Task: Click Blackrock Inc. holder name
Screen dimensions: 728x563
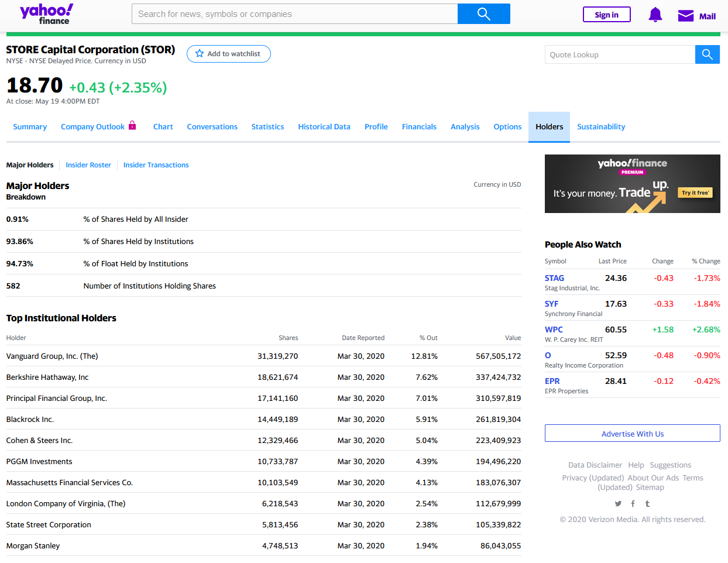Action: point(30,420)
